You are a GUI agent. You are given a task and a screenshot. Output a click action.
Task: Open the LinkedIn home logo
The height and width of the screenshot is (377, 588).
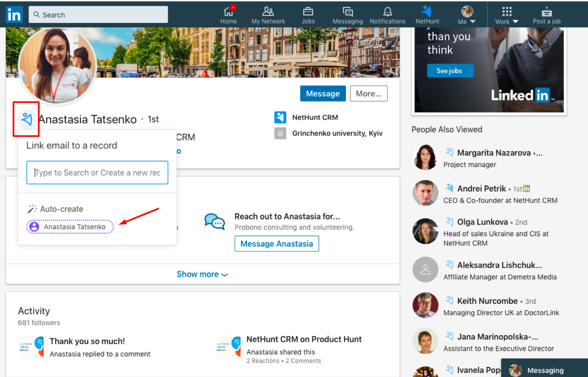(x=14, y=15)
